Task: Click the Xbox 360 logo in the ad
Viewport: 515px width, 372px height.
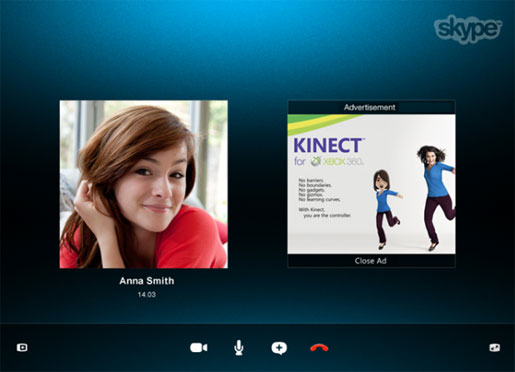Action: 337,162
